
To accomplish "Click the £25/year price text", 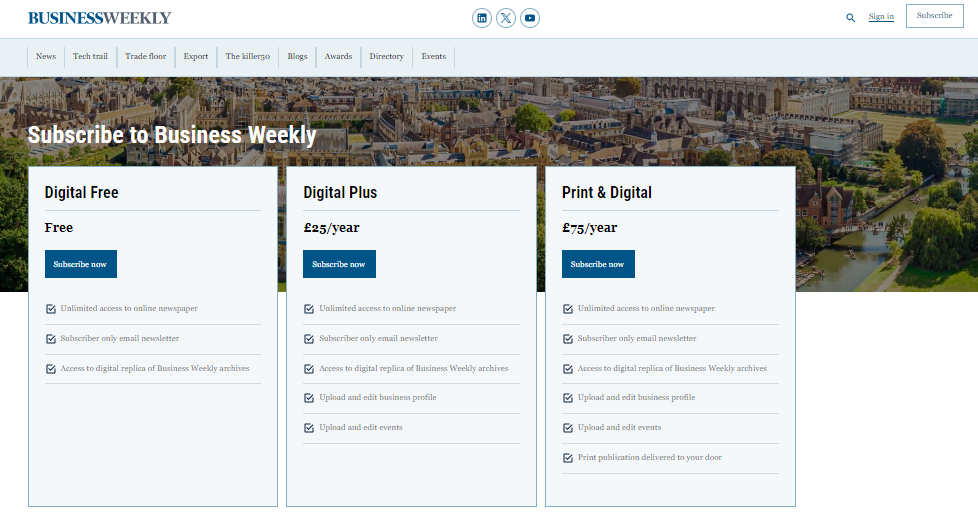I will pos(331,228).
